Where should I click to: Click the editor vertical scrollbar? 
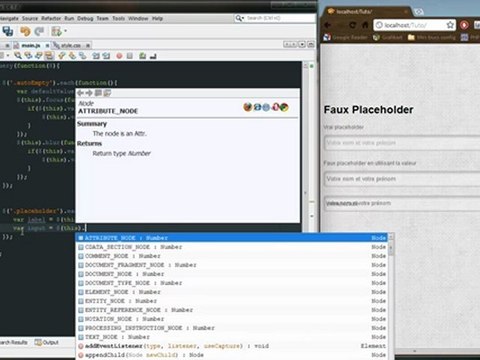pyautogui.click(x=306, y=147)
